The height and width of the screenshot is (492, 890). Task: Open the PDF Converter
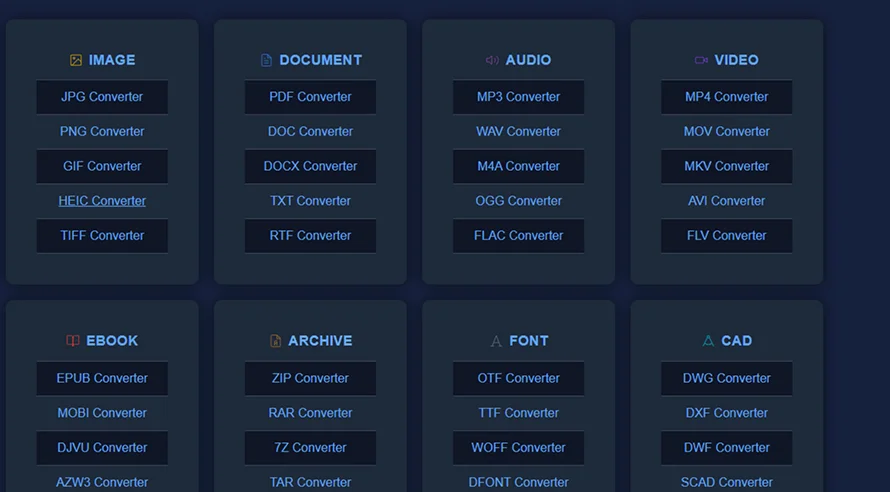pyautogui.click(x=310, y=97)
